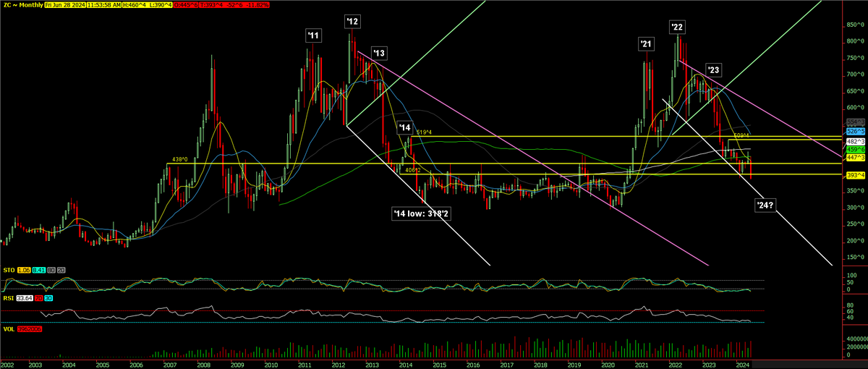Click the yellow 447^3 price axis tag
Image resolution: width=868 pixels, height=369 pixels.
point(856,158)
